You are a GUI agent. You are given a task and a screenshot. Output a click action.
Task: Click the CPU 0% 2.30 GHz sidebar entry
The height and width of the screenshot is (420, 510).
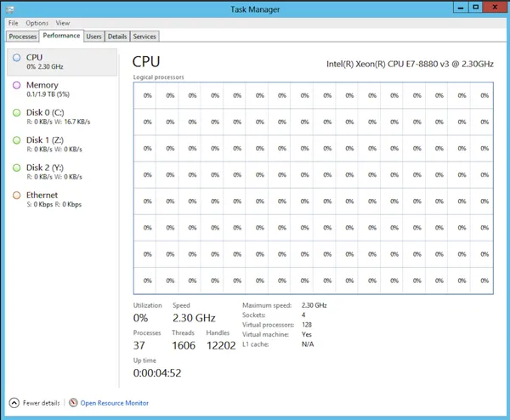pyautogui.click(x=62, y=62)
